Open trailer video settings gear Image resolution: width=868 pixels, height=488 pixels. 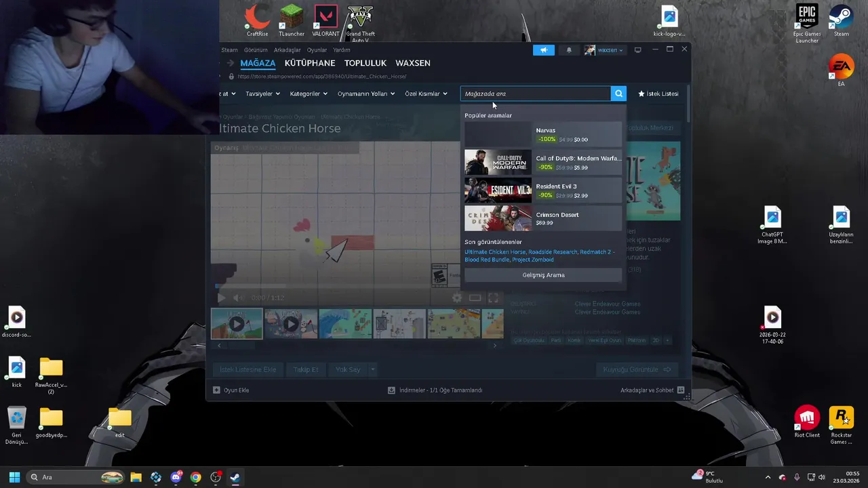coord(457,298)
